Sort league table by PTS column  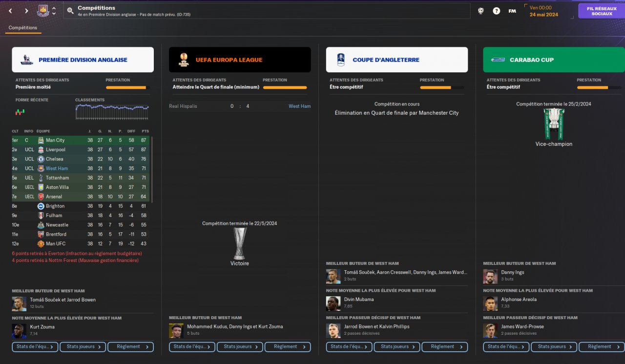pyautogui.click(x=145, y=131)
